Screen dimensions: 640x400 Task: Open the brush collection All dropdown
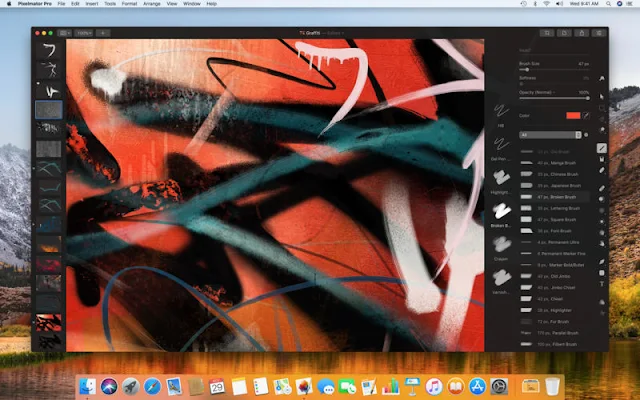[x=550, y=135]
